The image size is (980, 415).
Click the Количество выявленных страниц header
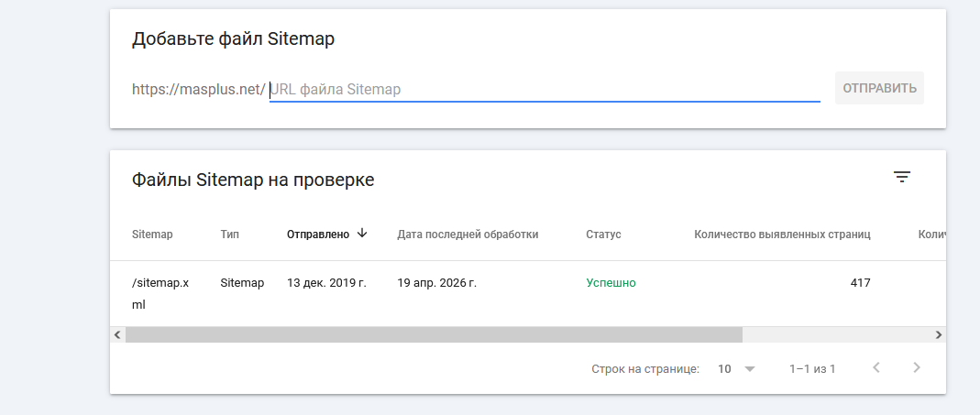point(782,235)
